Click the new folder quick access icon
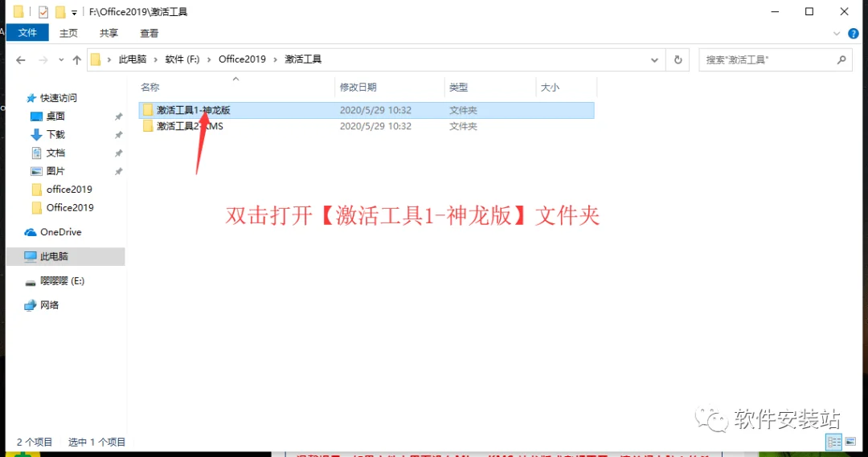This screenshot has height=457, width=868. pos(60,11)
